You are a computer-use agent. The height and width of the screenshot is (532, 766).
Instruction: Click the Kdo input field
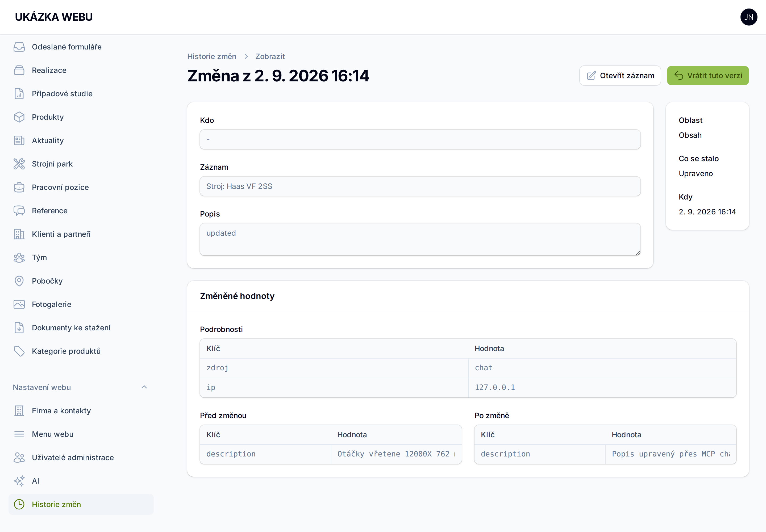click(420, 139)
